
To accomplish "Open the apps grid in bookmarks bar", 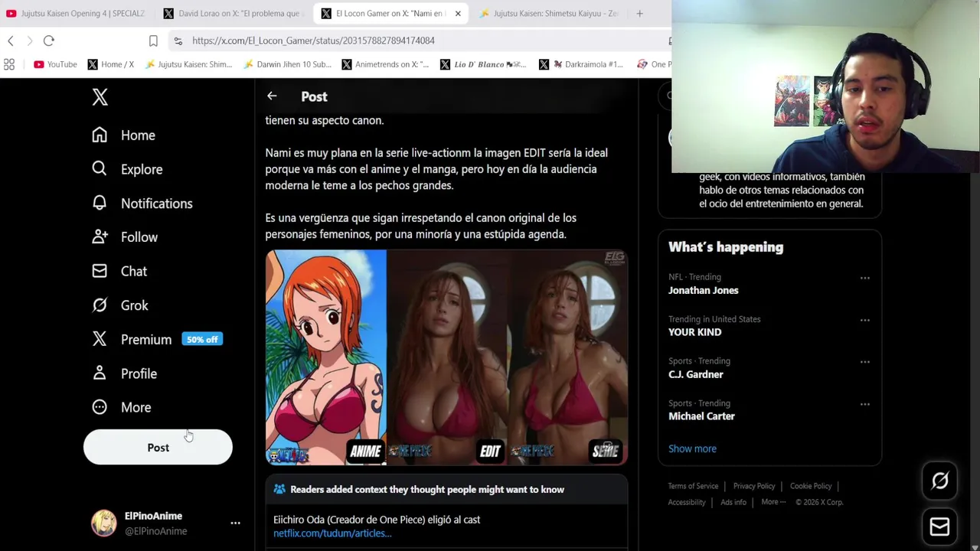I will pyautogui.click(x=9, y=64).
